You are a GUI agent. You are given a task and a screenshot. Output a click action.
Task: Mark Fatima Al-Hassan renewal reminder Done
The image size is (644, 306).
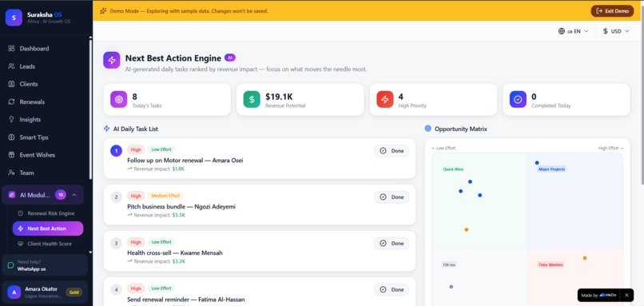(x=392, y=289)
